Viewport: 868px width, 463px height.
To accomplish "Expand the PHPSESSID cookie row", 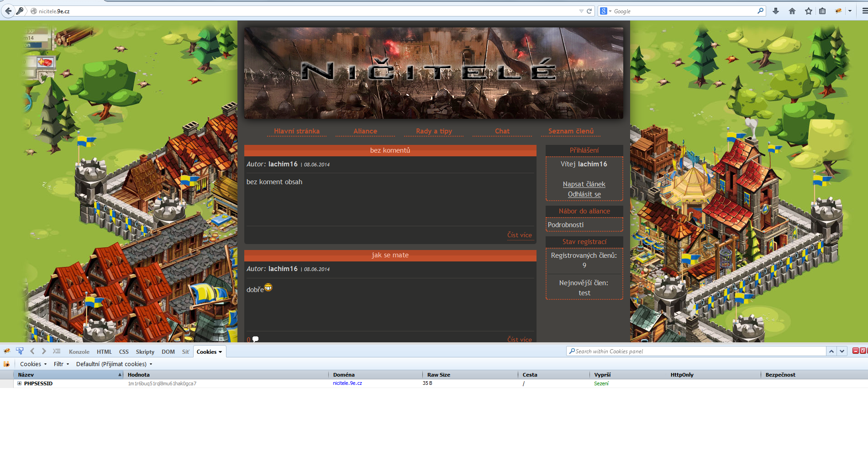I will [19, 383].
